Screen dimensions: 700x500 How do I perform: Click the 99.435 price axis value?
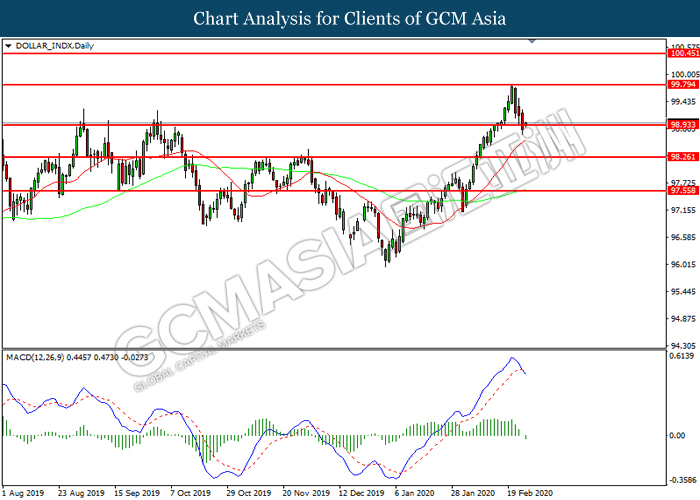pyautogui.click(x=683, y=102)
